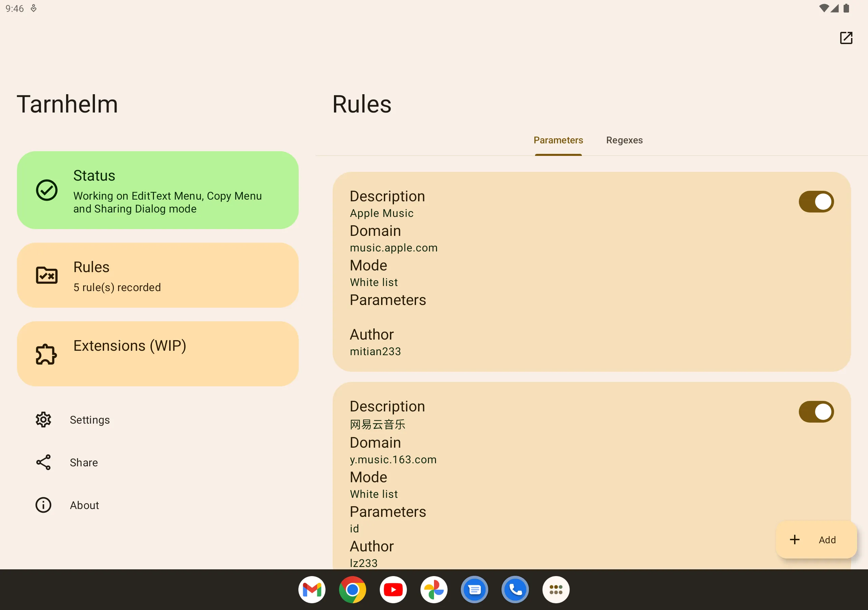Click the Rules folder icon
The image size is (868, 610).
tap(46, 275)
